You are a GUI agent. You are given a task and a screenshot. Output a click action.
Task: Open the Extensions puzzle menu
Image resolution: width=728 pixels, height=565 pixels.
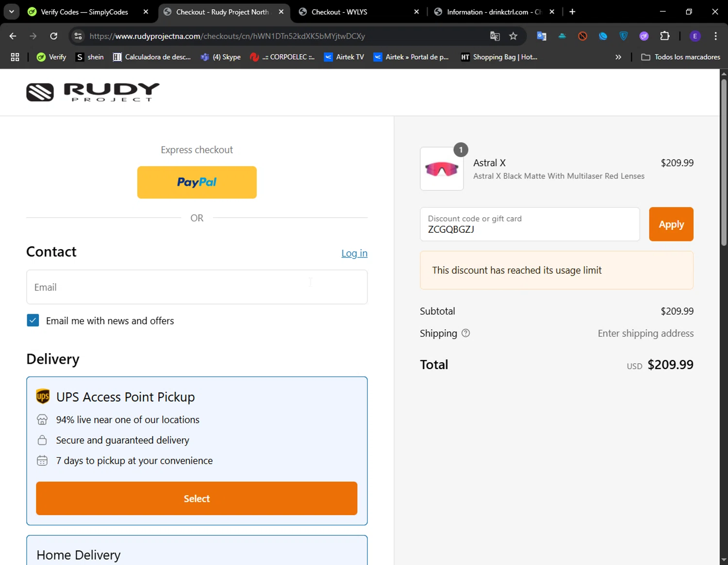pos(665,36)
